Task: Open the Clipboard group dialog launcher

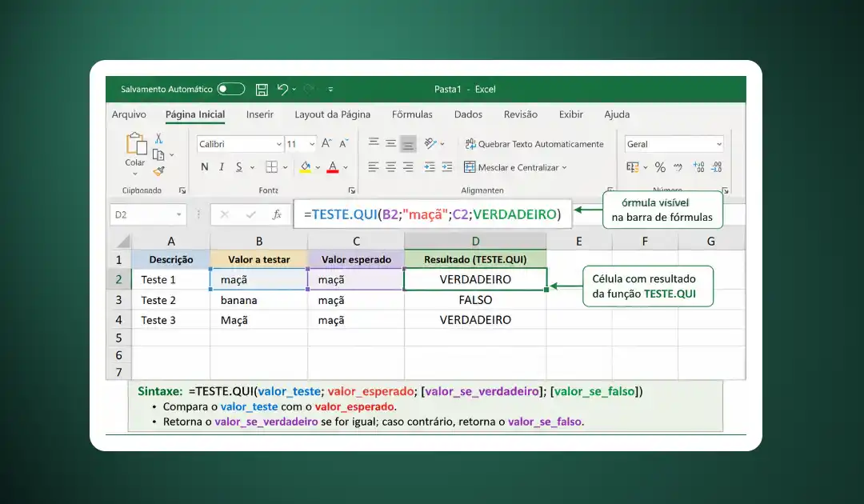Action: [x=182, y=190]
